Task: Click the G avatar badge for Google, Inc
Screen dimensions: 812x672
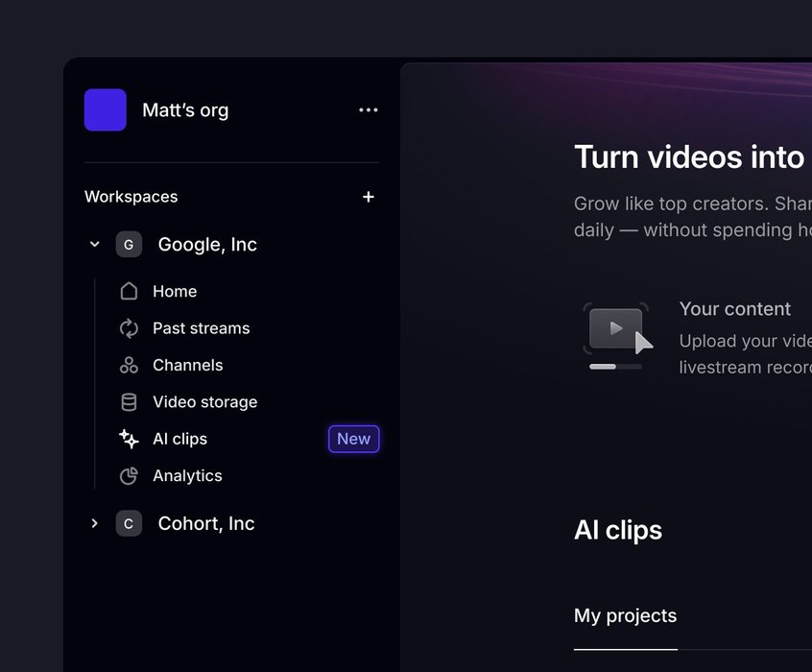Action: click(129, 245)
